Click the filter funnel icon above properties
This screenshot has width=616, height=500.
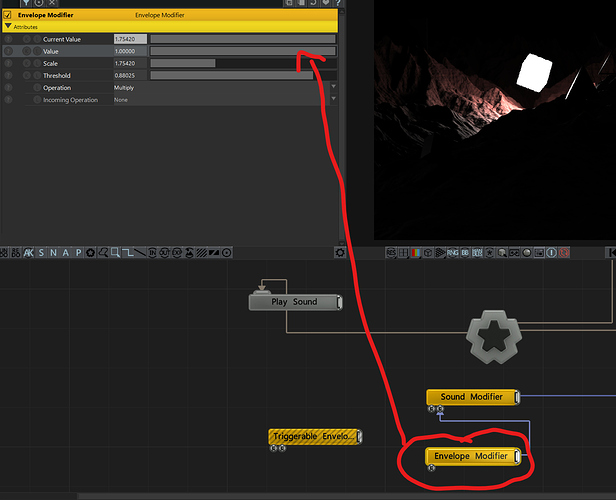(26, 3)
